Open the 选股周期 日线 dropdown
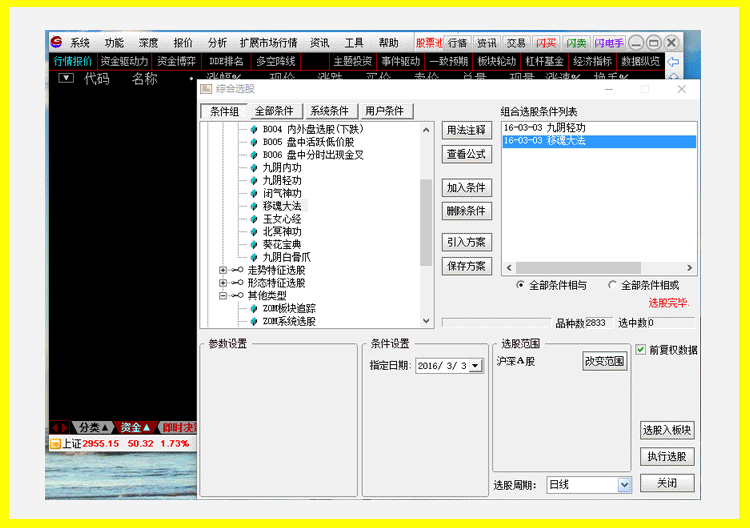 coord(624,485)
